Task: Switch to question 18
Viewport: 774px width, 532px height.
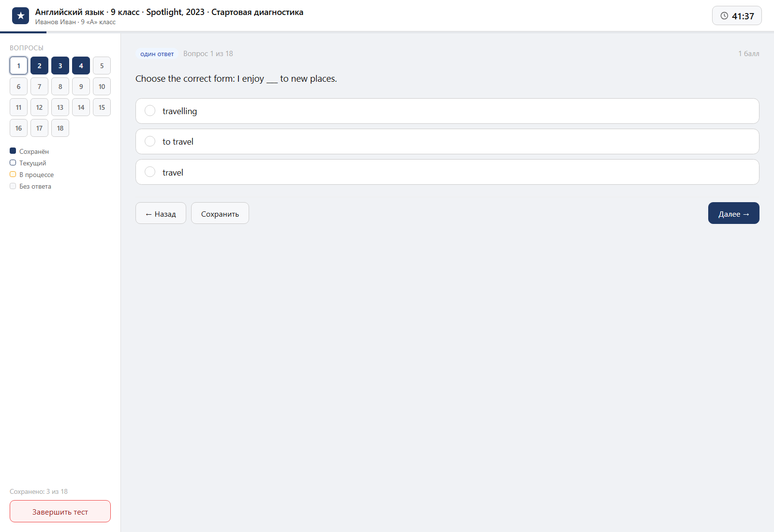Action: click(60, 128)
